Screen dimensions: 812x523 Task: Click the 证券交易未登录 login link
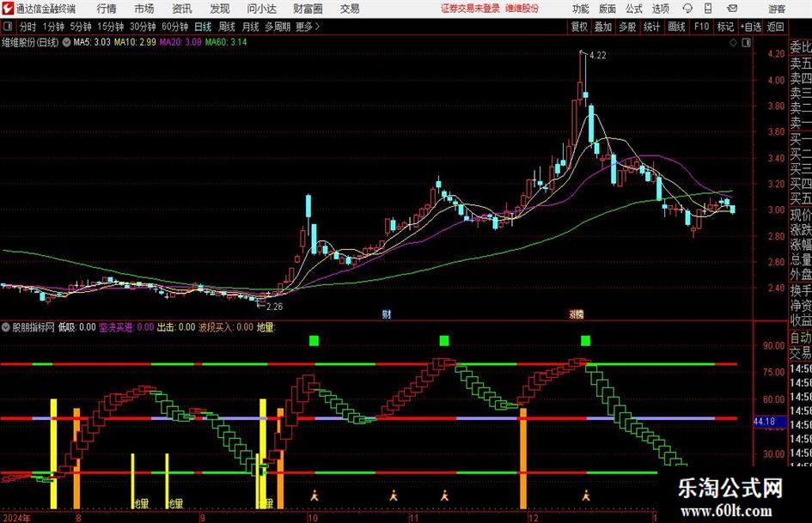pos(470,9)
